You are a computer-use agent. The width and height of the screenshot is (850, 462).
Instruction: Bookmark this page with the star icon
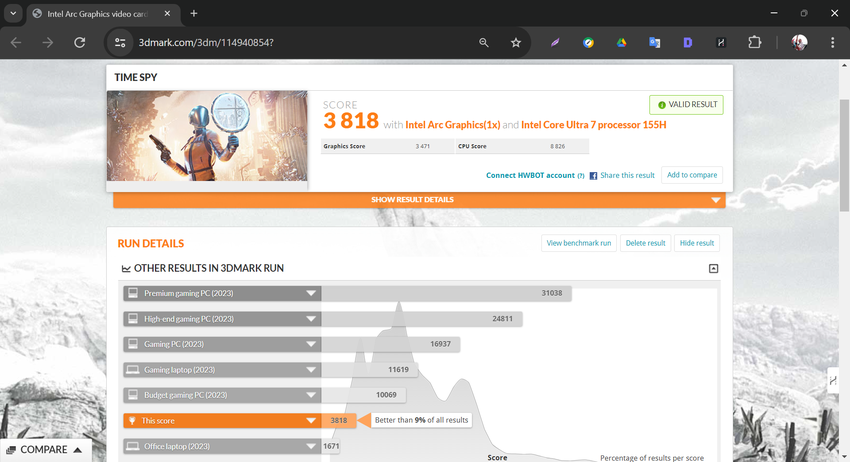[x=516, y=43]
